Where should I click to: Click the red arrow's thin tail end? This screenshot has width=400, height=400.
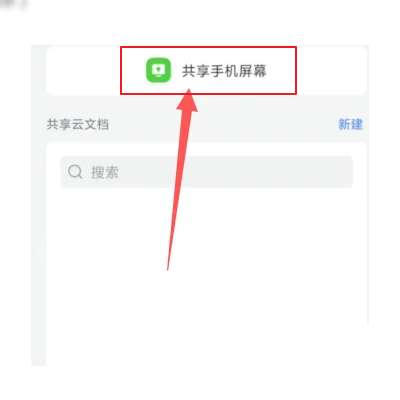[x=168, y=267]
